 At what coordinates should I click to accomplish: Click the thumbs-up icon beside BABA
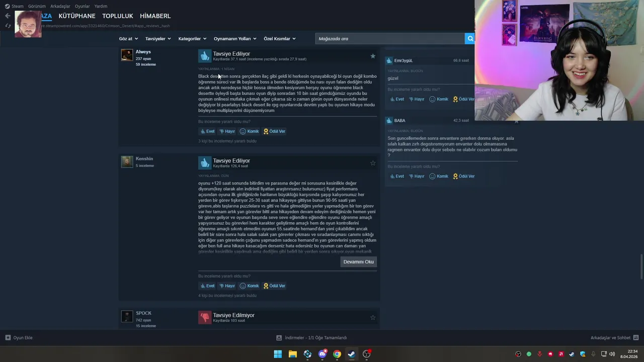[x=389, y=121]
